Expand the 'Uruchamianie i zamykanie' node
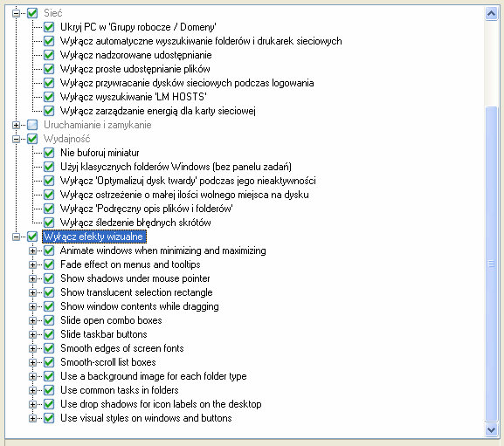This screenshot has width=504, height=446. (16, 125)
